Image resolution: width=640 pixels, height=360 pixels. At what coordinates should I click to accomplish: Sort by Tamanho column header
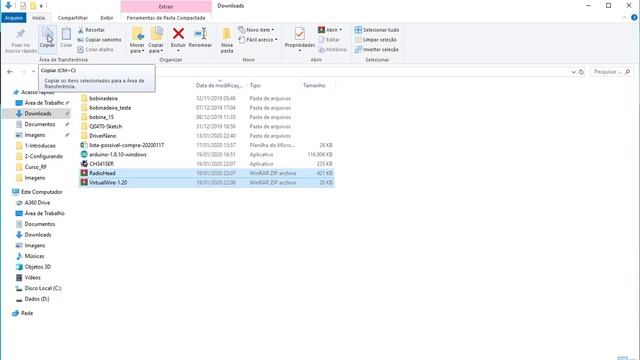[x=314, y=85]
